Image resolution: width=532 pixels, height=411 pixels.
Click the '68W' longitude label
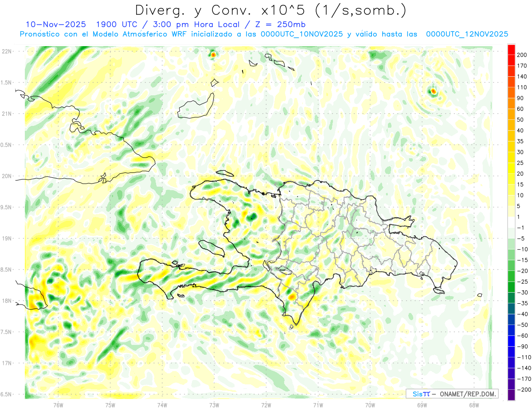point(474,405)
